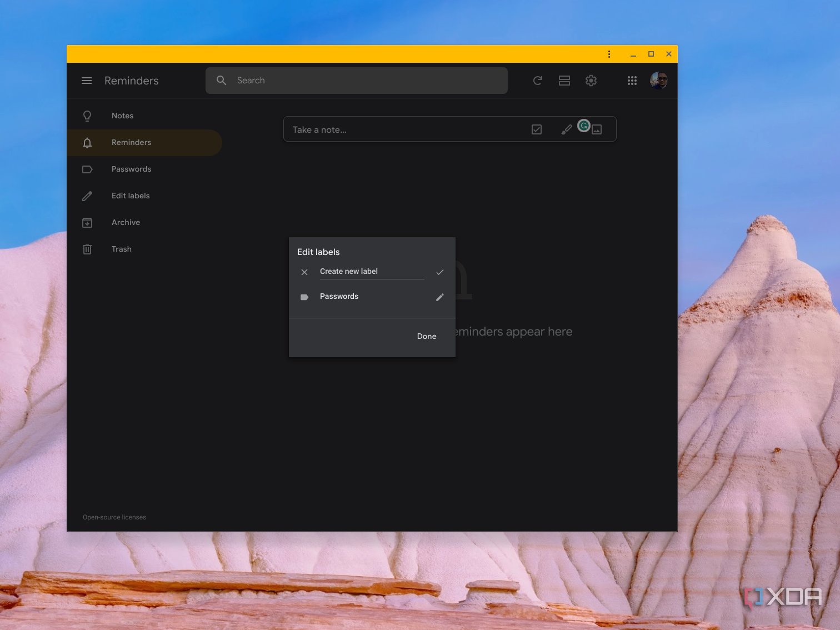
Task: Maximize the Keep window
Action: point(651,54)
